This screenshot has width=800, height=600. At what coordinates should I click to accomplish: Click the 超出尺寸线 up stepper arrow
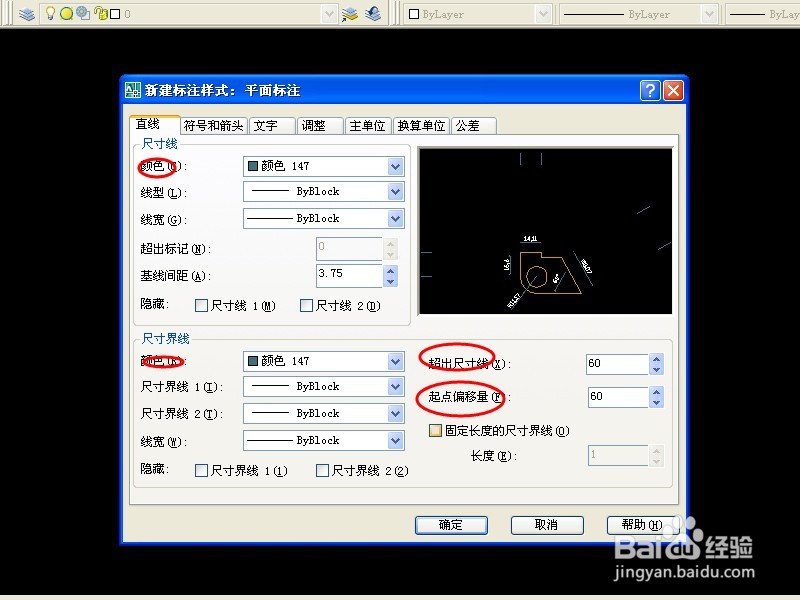[656, 357]
